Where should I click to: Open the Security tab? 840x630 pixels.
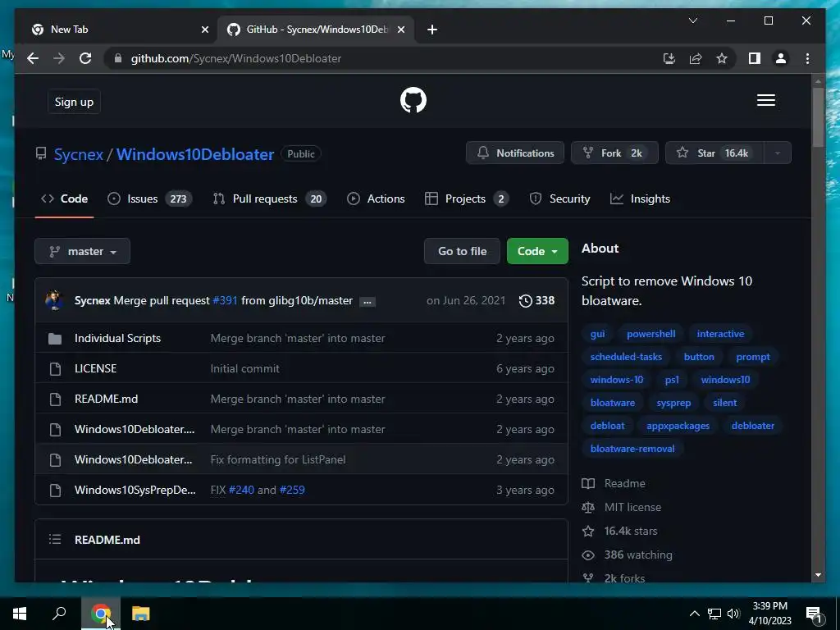(x=559, y=199)
